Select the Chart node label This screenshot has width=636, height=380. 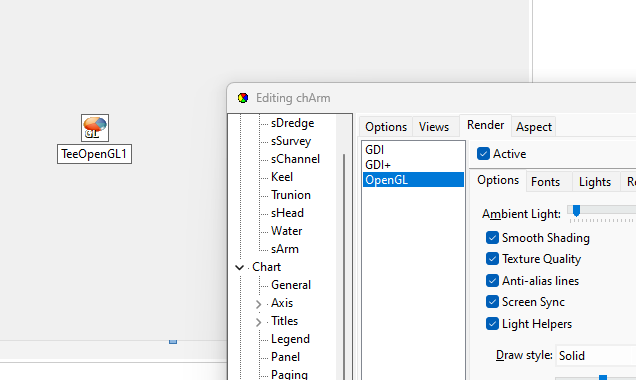pos(266,267)
